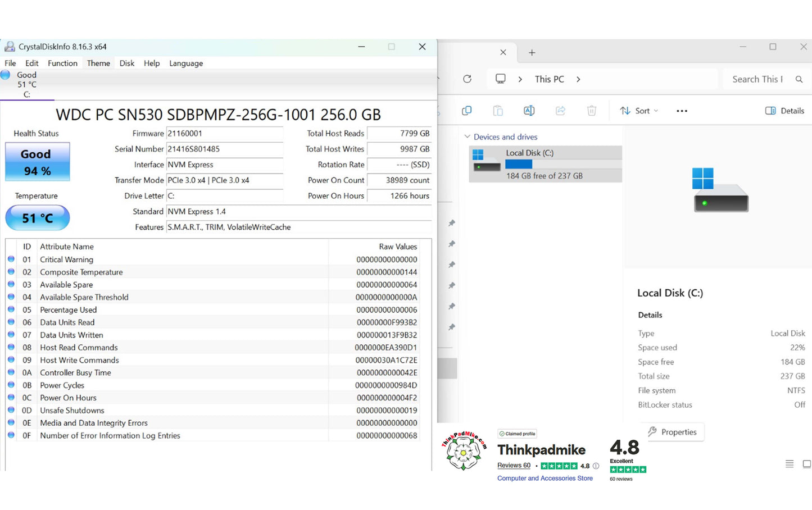812x510 pixels.
Task: Open Computer and Accessories Store link
Action: coord(545,478)
